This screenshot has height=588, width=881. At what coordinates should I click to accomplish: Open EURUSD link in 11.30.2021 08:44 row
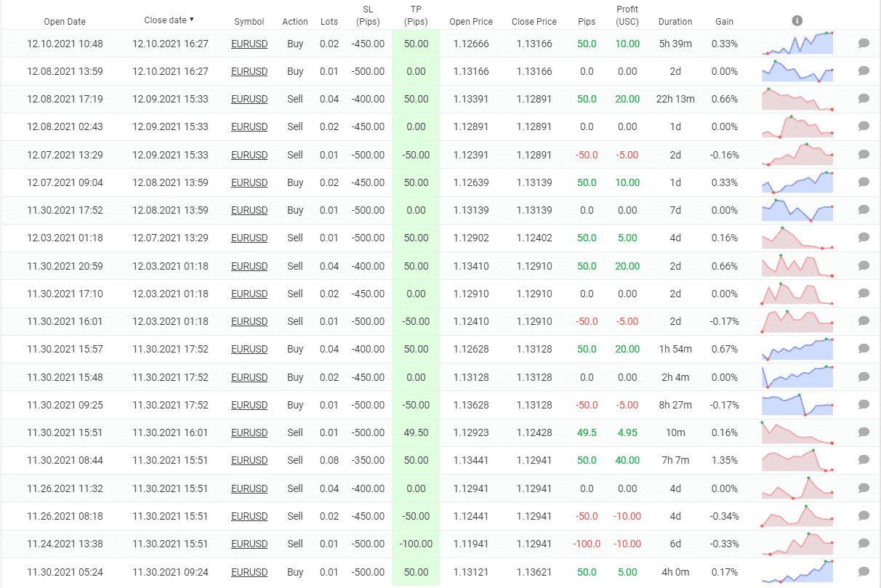click(x=249, y=460)
